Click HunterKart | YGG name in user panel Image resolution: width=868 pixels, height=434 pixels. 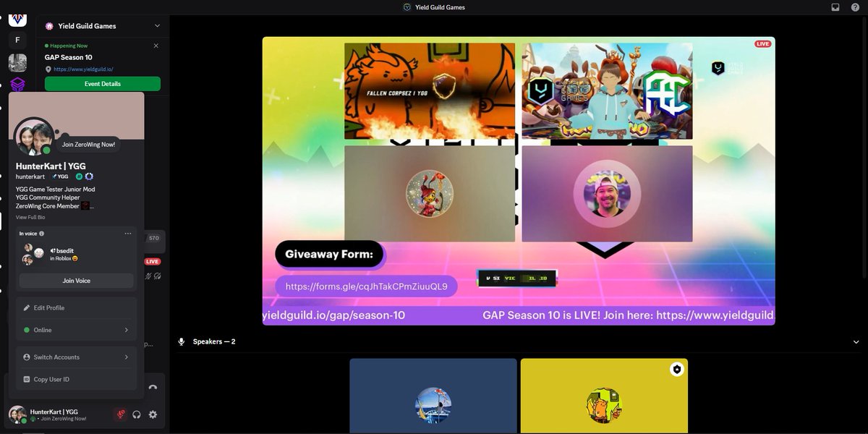point(54,412)
